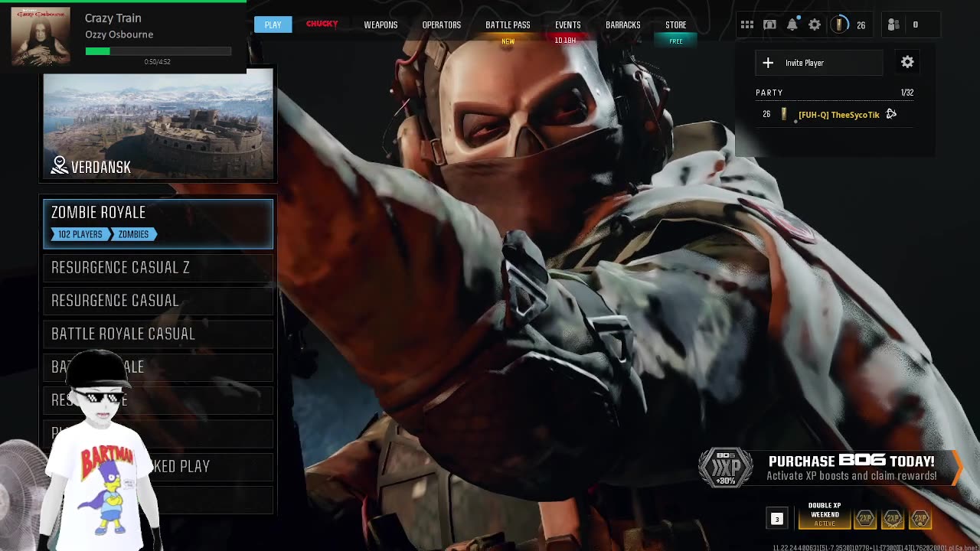This screenshot has width=980, height=551.
Task: Open the Chucky tab
Action: 322,24
